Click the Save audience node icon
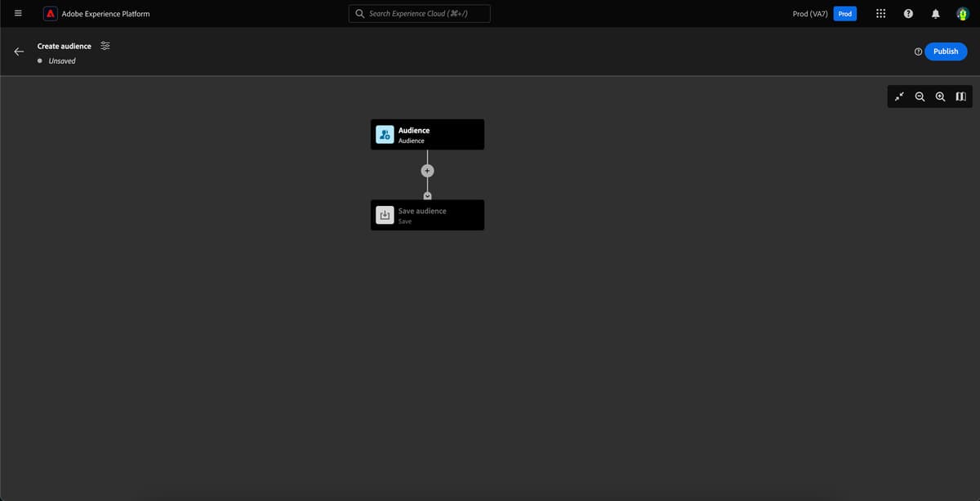Screen dimensions: 980x501 385,215
